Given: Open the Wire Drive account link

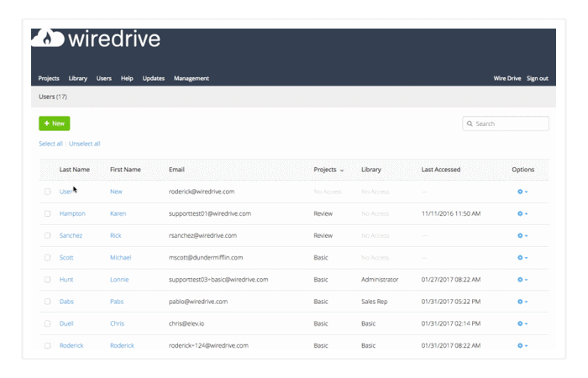Looking at the screenshot, I should (507, 78).
